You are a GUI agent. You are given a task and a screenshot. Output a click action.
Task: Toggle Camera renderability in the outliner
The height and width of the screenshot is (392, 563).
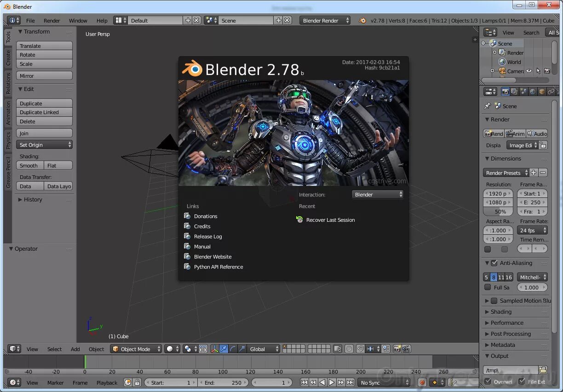547,71
